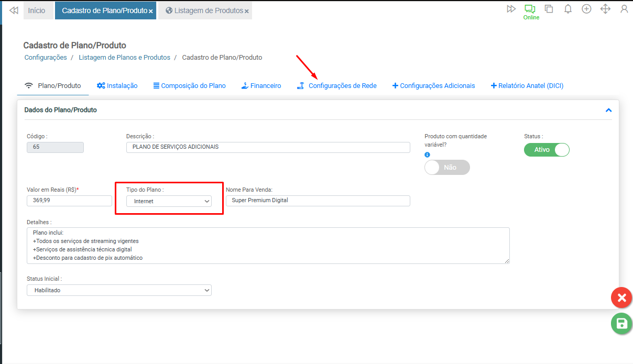The height and width of the screenshot is (364, 633).
Task: Click the info icon under variable quantity label
Action: 427,155
